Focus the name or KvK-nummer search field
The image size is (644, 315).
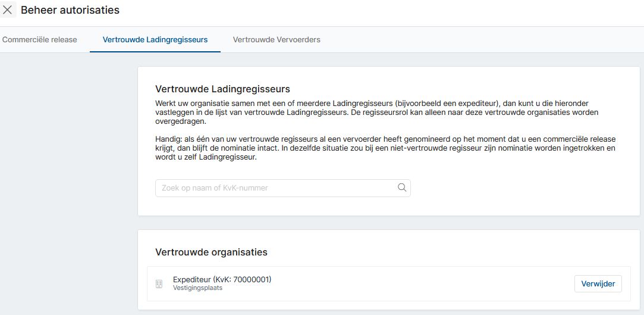click(283, 188)
